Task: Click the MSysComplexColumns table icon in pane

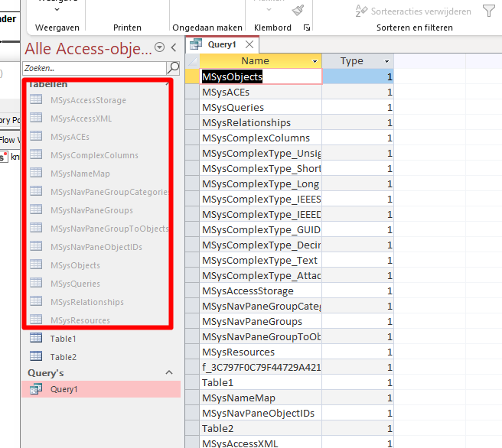Action: 36,154
